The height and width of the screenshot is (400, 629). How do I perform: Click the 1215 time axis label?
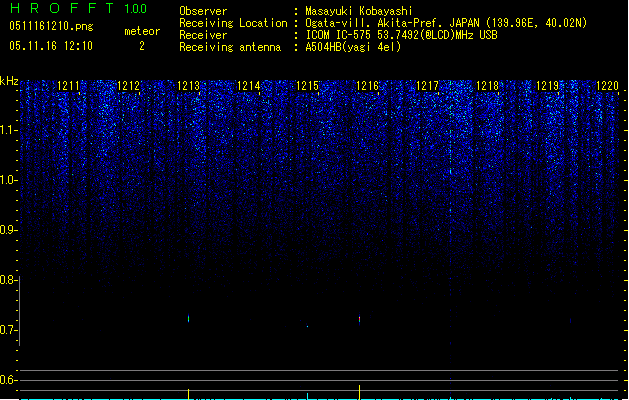pyautogui.click(x=307, y=86)
